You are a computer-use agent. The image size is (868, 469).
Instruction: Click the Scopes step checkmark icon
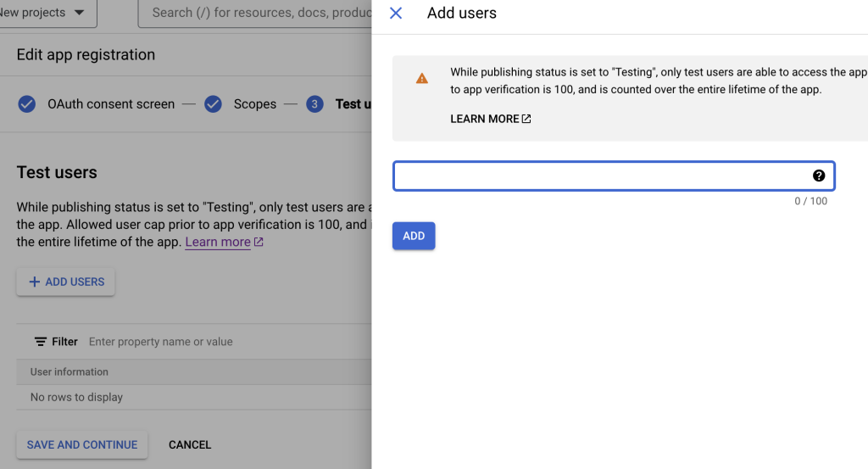point(213,104)
